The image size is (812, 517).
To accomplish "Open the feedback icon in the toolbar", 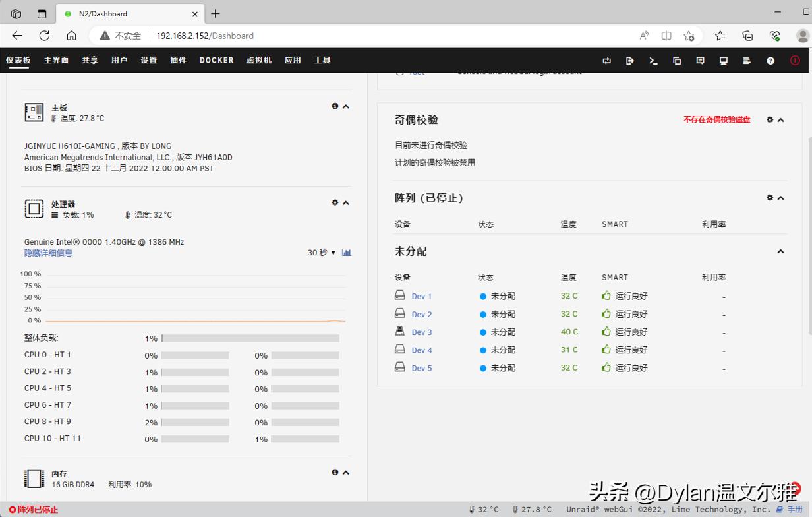I will click(700, 60).
